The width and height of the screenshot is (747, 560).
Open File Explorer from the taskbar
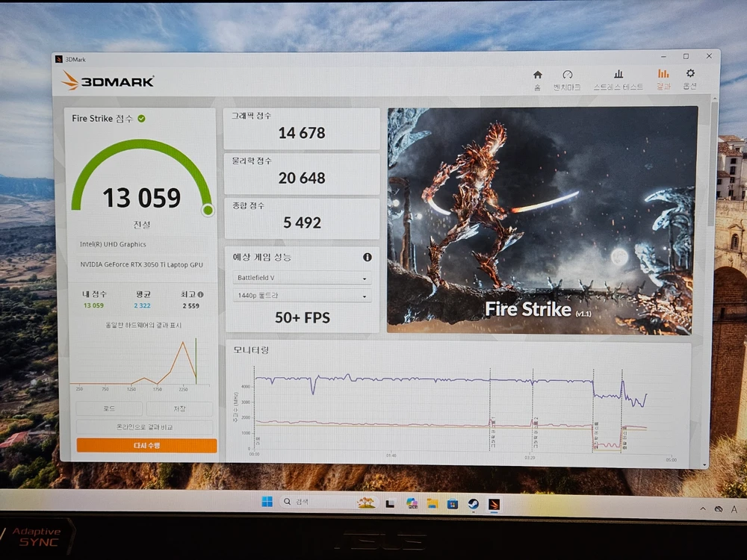pyautogui.click(x=432, y=503)
